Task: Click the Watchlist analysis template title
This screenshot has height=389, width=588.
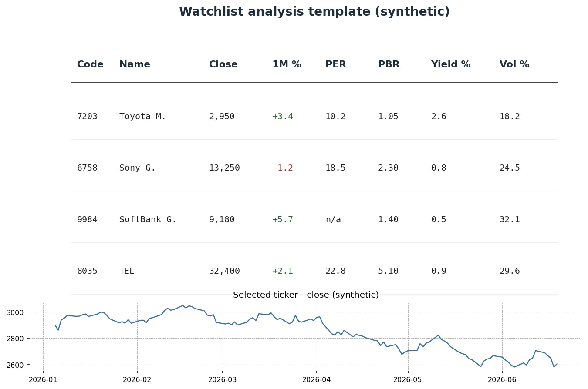Action: click(x=314, y=12)
